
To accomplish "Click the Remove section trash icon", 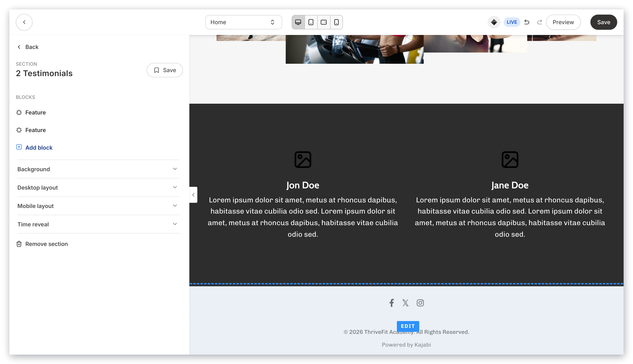I will [19, 244].
